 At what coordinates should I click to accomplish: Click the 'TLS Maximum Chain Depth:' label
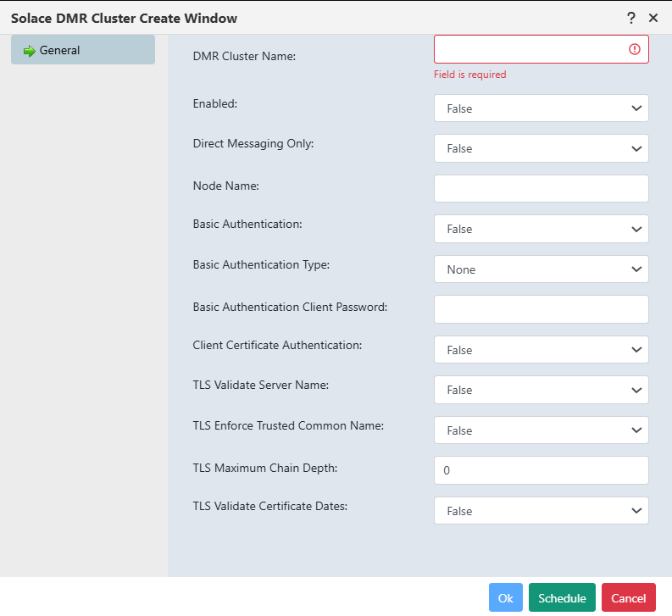click(x=265, y=468)
